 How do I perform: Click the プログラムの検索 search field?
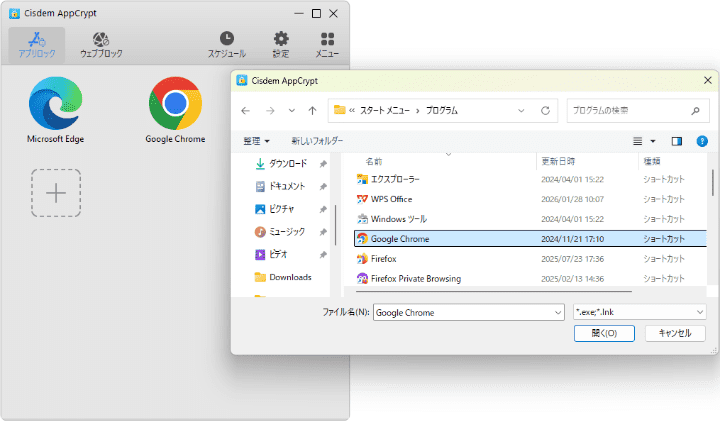click(x=636, y=110)
